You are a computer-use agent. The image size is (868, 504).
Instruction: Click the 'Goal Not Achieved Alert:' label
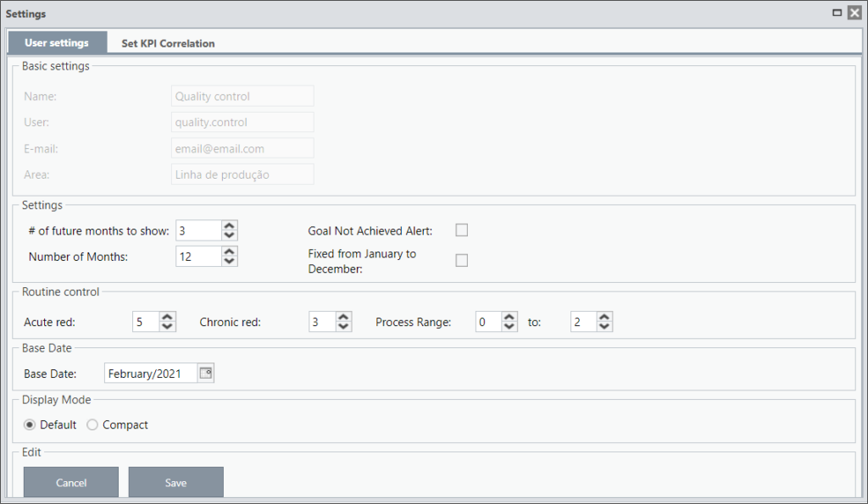click(370, 230)
